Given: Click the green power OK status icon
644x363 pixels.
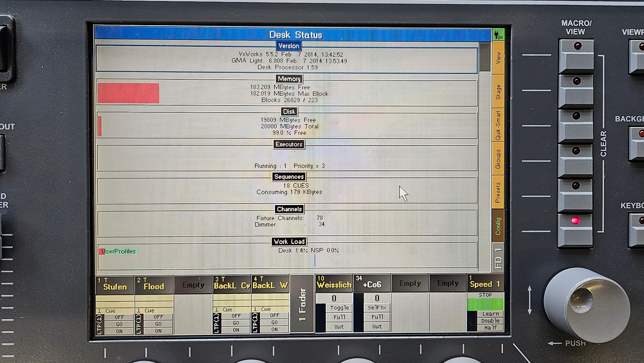Looking at the screenshot, I should (x=498, y=35).
